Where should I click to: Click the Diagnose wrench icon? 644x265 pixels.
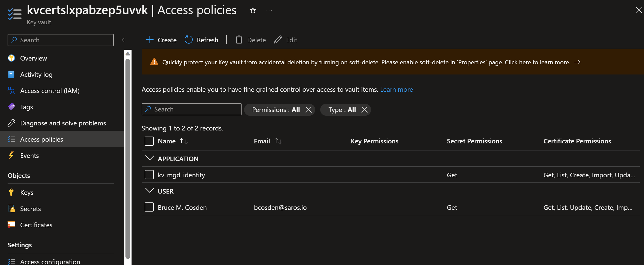click(11, 123)
